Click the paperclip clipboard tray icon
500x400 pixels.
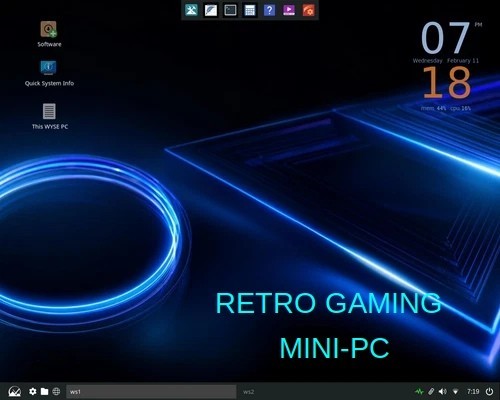431,391
